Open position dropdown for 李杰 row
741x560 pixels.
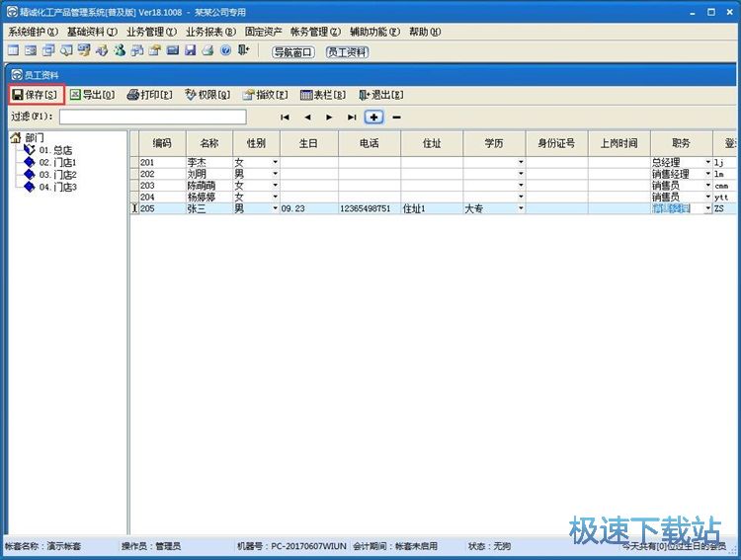tap(707, 162)
